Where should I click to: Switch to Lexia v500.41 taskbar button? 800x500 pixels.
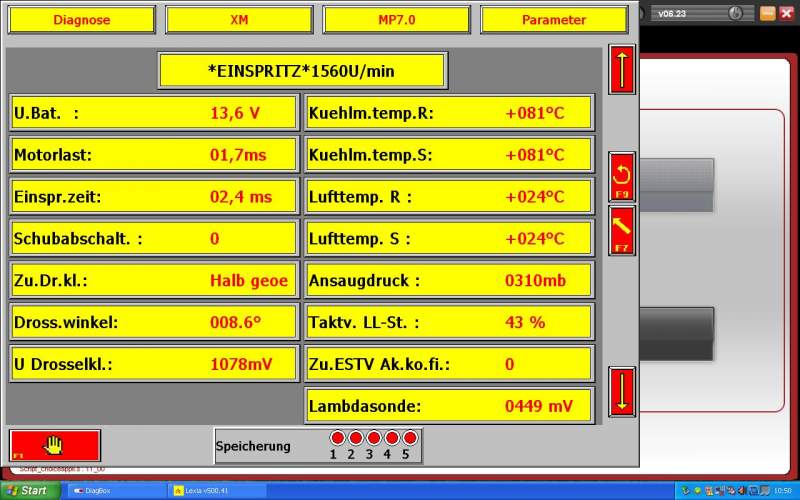(217, 491)
